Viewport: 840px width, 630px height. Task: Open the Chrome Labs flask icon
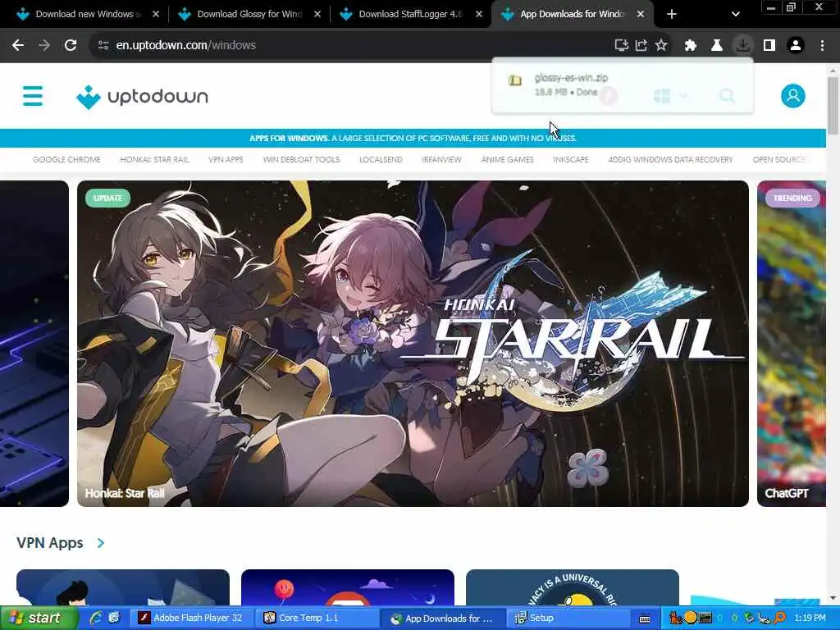pyautogui.click(x=717, y=46)
